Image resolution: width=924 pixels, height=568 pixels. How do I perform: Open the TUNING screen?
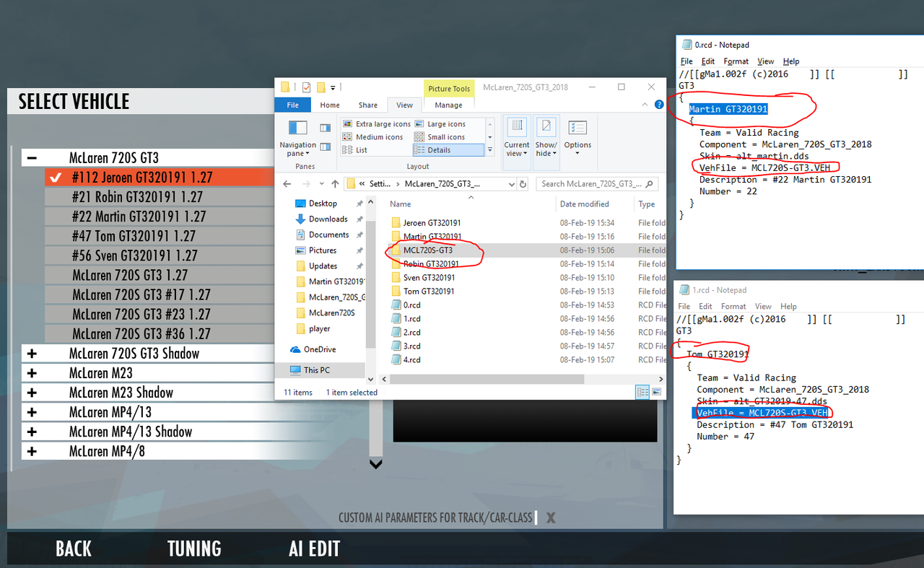[x=194, y=549]
